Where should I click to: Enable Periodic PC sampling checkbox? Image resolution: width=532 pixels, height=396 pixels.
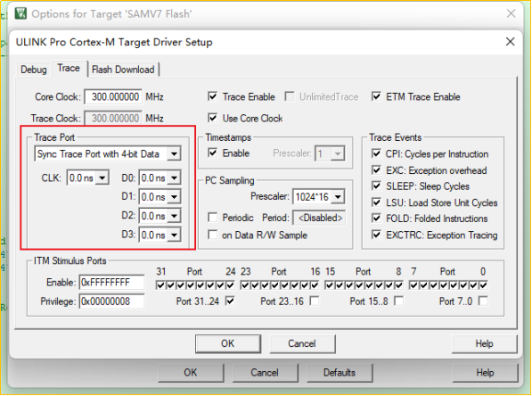(213, 218)
